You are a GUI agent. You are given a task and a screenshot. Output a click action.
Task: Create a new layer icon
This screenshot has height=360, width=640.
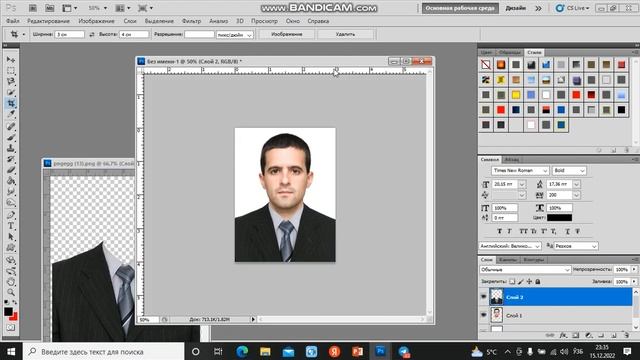pos(613,335)
